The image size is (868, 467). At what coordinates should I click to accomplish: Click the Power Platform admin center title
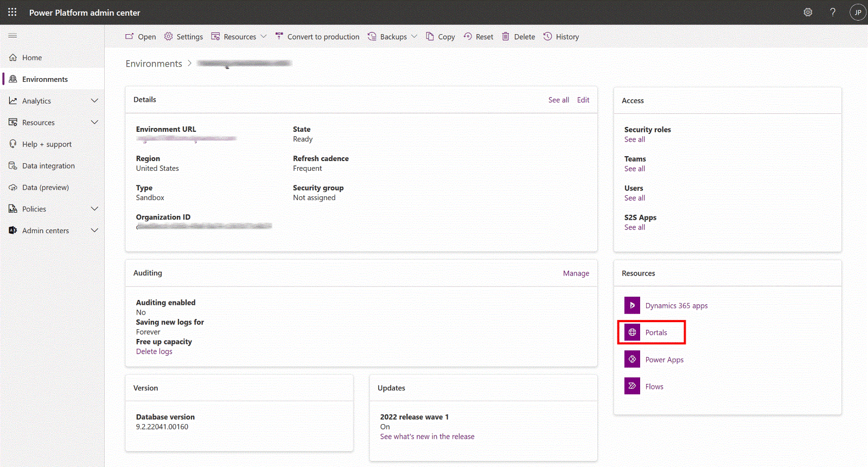[85, 12]
